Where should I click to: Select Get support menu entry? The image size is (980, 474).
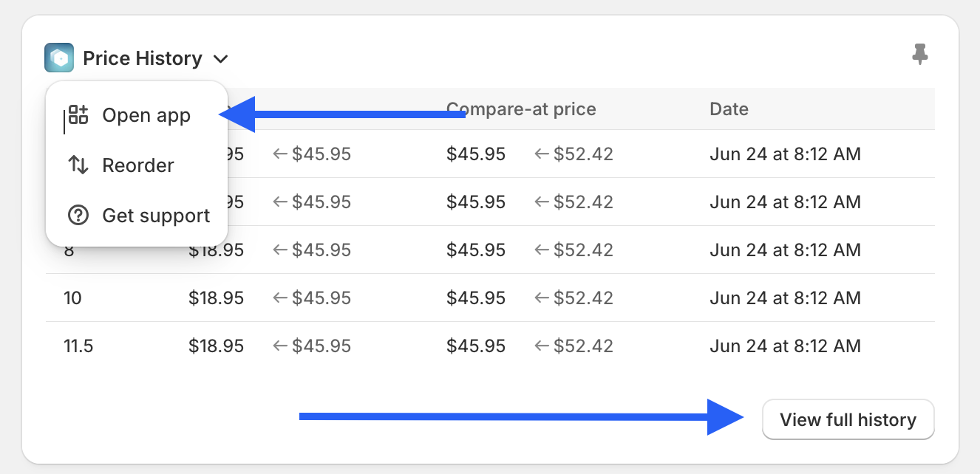pos(156,216)
